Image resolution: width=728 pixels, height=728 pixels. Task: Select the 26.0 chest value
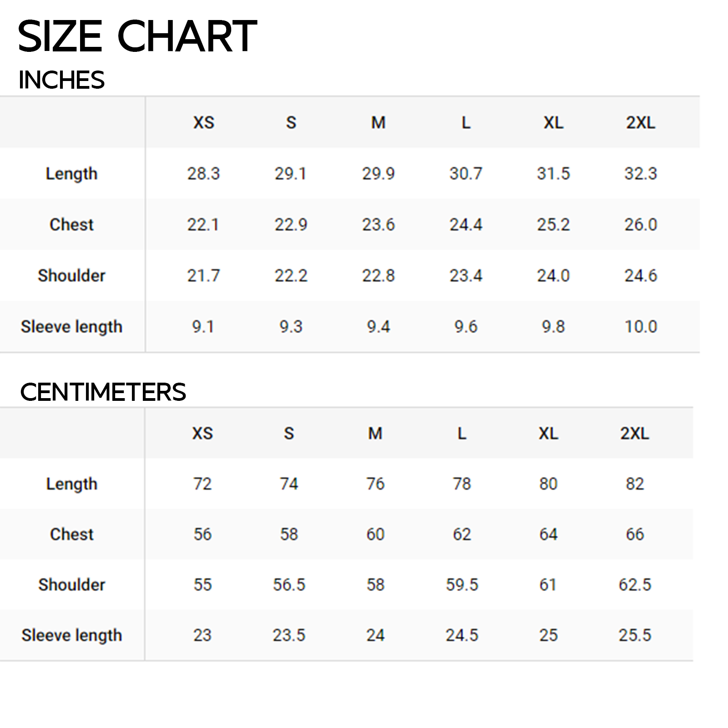tap(641, 224)
